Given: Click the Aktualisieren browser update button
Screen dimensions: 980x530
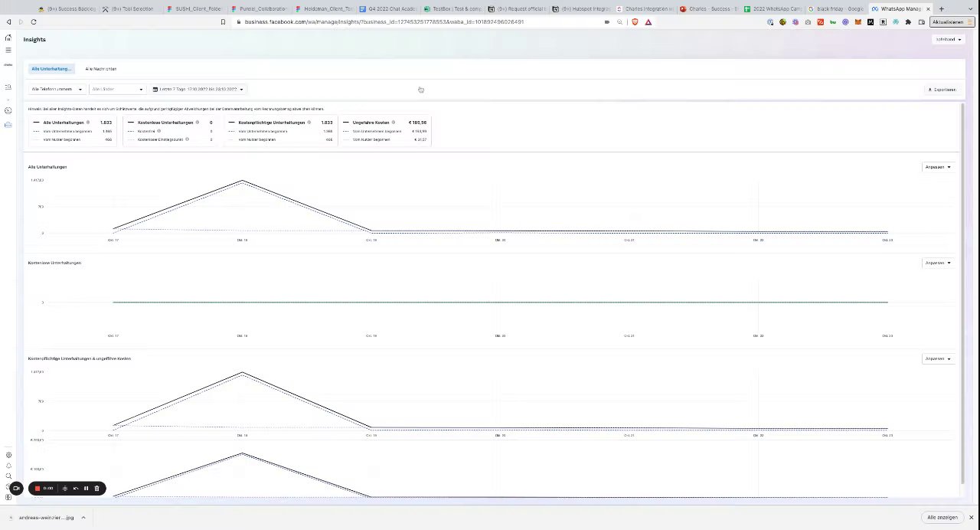Looking at the screenshot, I should tap(948, 22).
